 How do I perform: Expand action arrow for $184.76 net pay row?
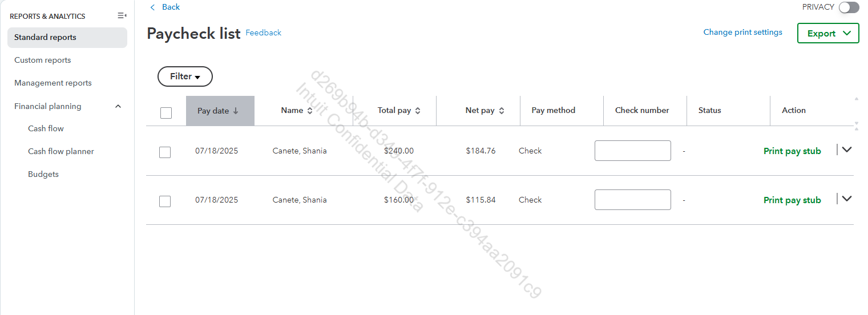click(x=847, y=150)
